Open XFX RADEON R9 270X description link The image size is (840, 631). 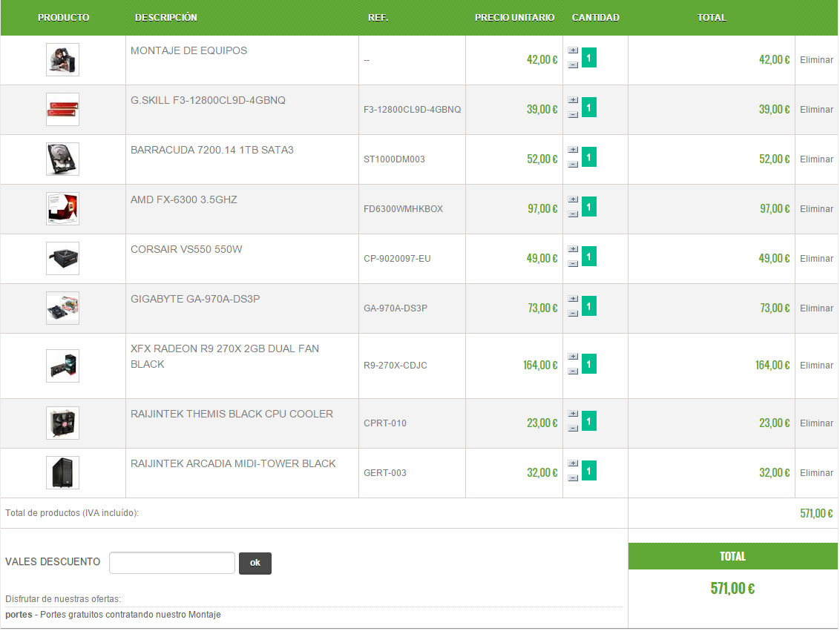225,357
